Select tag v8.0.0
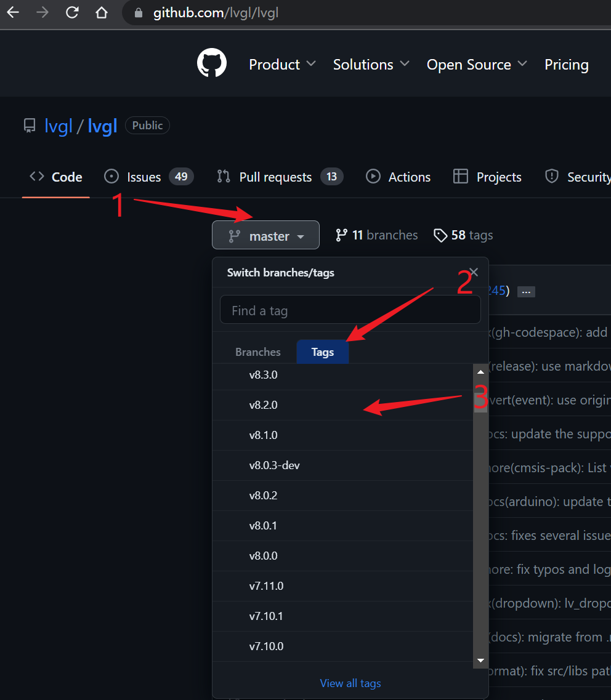Screen dimensions: 611x700 (342, 556)
